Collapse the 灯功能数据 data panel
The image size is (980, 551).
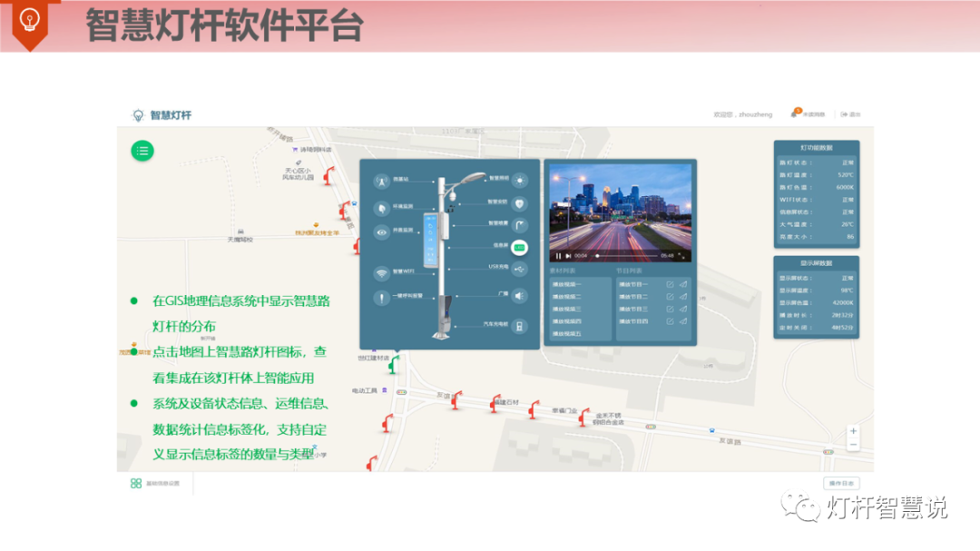pos(815,145)
